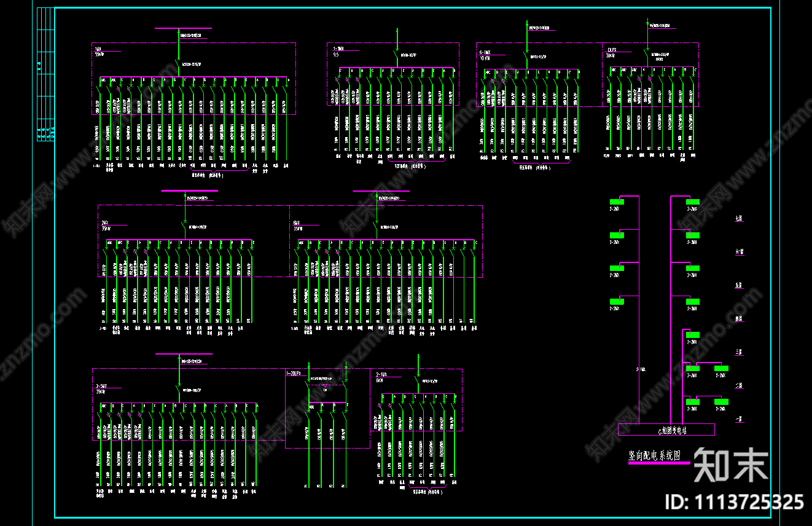
Task: Select right riser green panel on 四层 row
Action: (693, 301)
